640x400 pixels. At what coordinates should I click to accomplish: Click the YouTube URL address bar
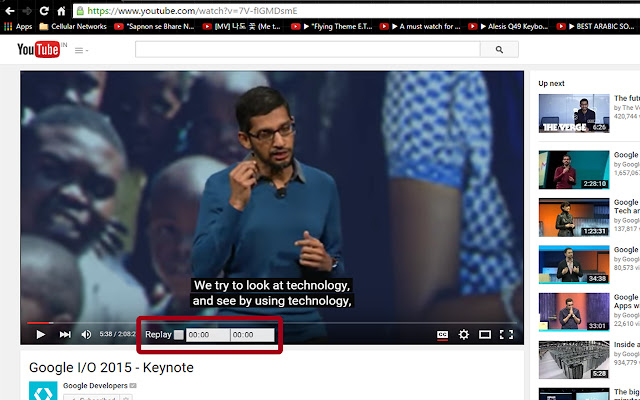(x=355, y=11)
